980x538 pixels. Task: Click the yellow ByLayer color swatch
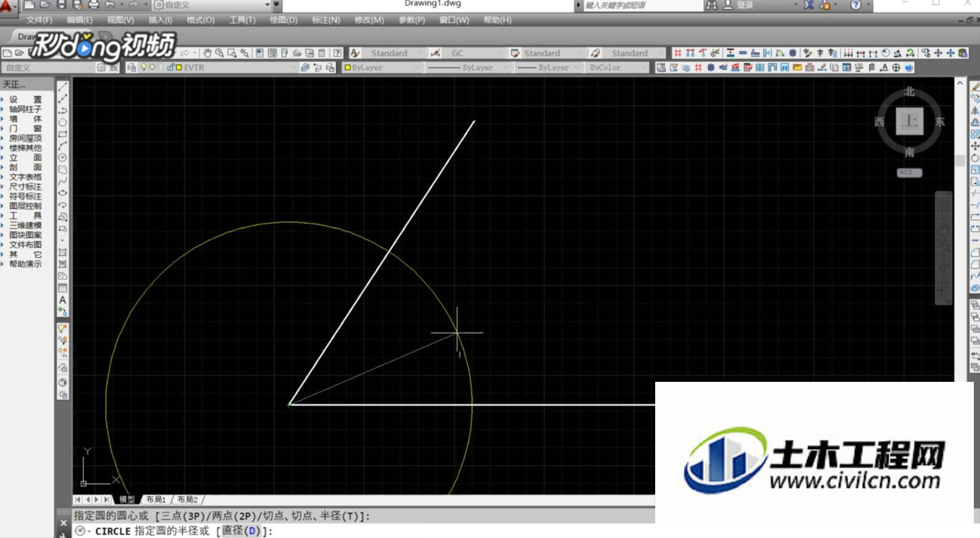(x=348, y=68)
